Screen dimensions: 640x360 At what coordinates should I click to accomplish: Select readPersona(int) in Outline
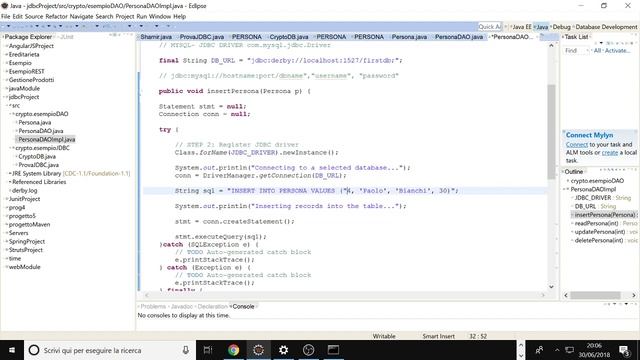[x=596, y=223]
